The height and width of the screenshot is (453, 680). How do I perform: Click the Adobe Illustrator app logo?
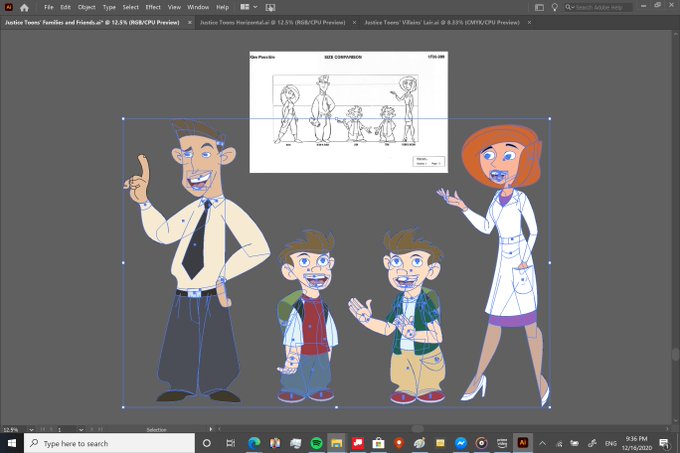[x=8, y=7]
